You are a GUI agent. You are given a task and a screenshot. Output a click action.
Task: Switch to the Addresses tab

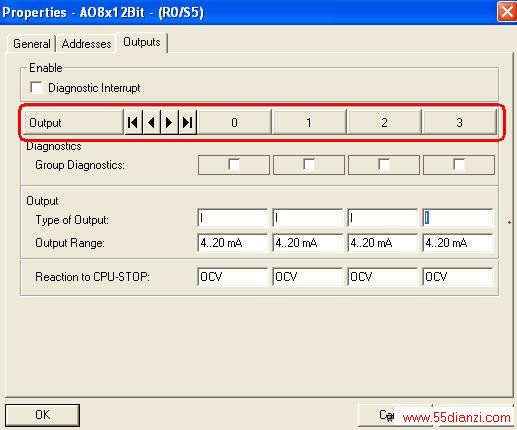pos(86,44)
